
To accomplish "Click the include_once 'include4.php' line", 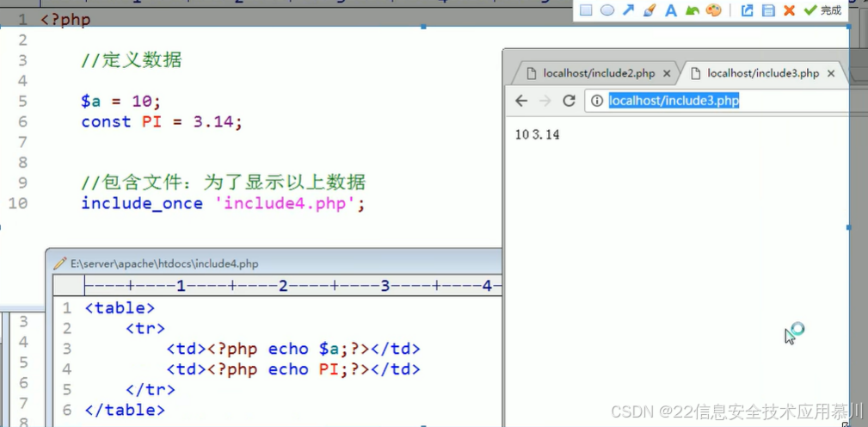I will [x=223, y=203].
